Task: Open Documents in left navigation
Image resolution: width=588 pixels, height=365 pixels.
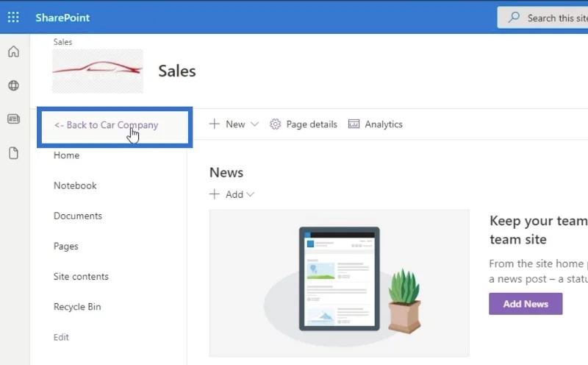Action: [78, 216]
